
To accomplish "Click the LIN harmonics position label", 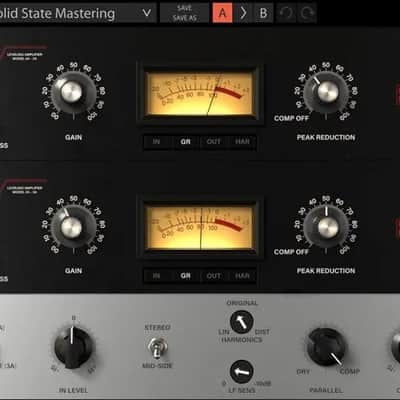I will pyautogui.click(x=224, y=332).
